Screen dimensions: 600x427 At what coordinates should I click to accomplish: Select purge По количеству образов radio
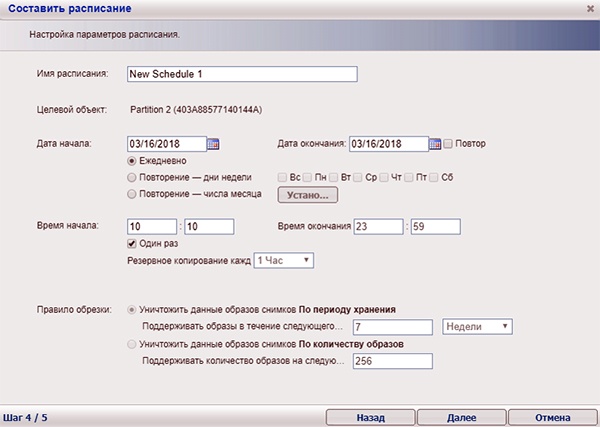[x=132, y=344]
